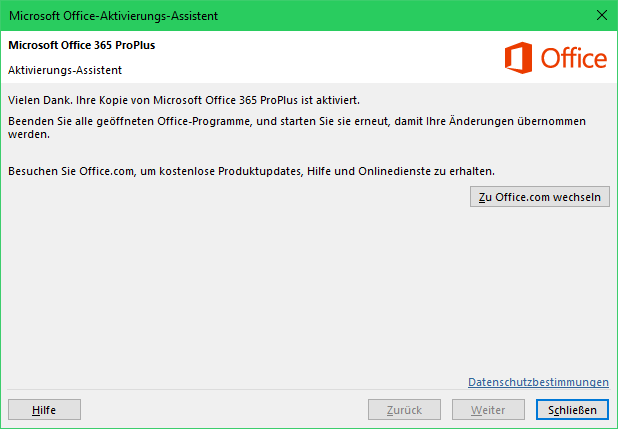Click the bold Microsoft Office 365 ProPlus heading
This screenshot has height=429, width=618.
click(x=82, y=45)
